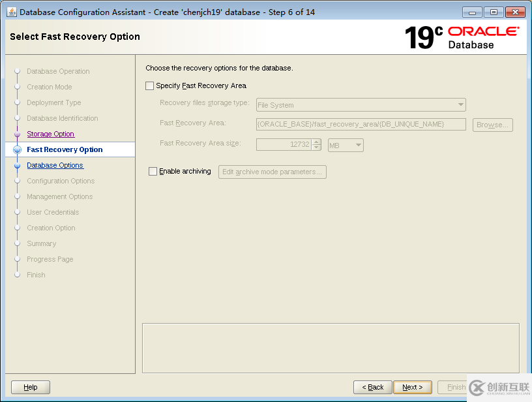This screenshot has height=402, width=532.
Task: Check Specify Fast Recovery Area
Action: (x=150, y=86)
